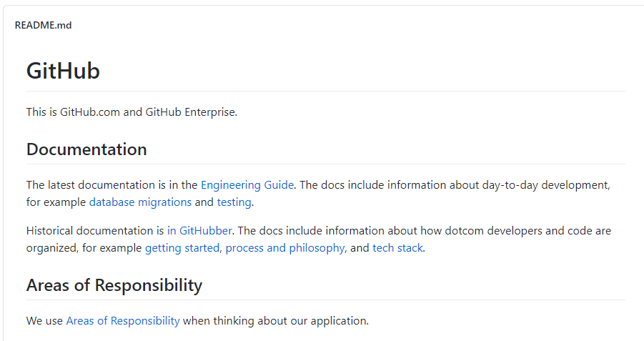Open the tech stack link
644x341 pixels.
397,248
